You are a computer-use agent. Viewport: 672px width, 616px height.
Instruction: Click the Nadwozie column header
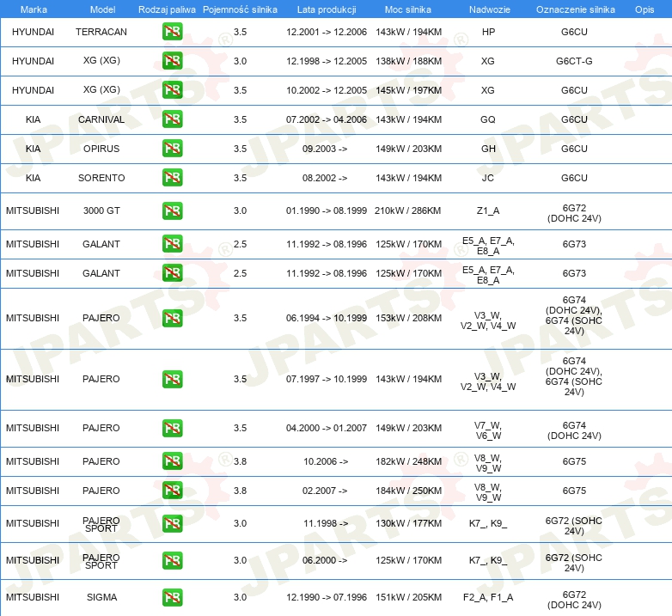pyautogui.click(x=490, y=9)
